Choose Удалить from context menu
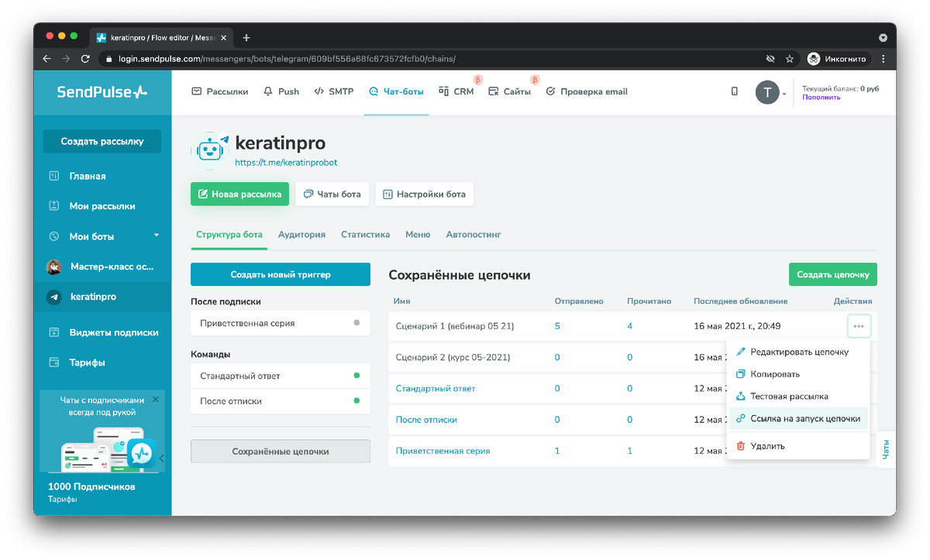The width and height of the screenshot is (930, 560). click(797, 445)
